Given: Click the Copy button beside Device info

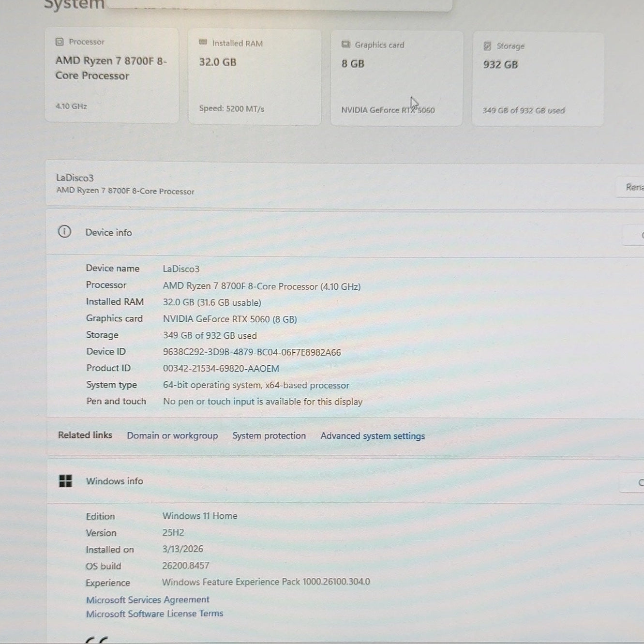Looking at the screenshot, I should [x=634, y=235].
